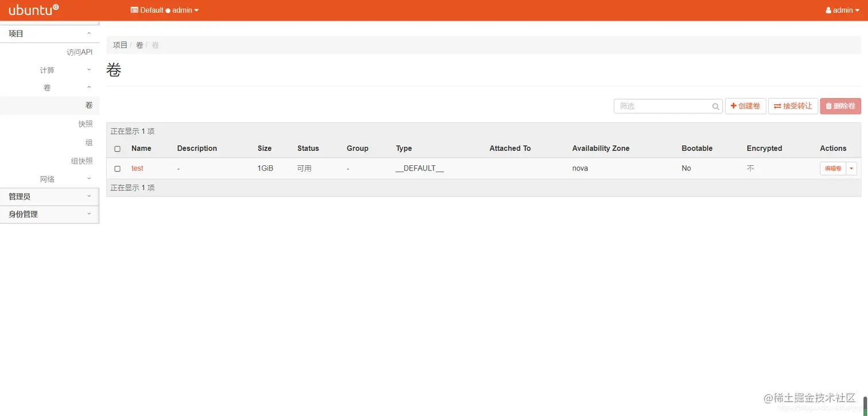Tick the checkbox for volume test
The height and width of the screenshot is (416, 868).
[118, 169]
